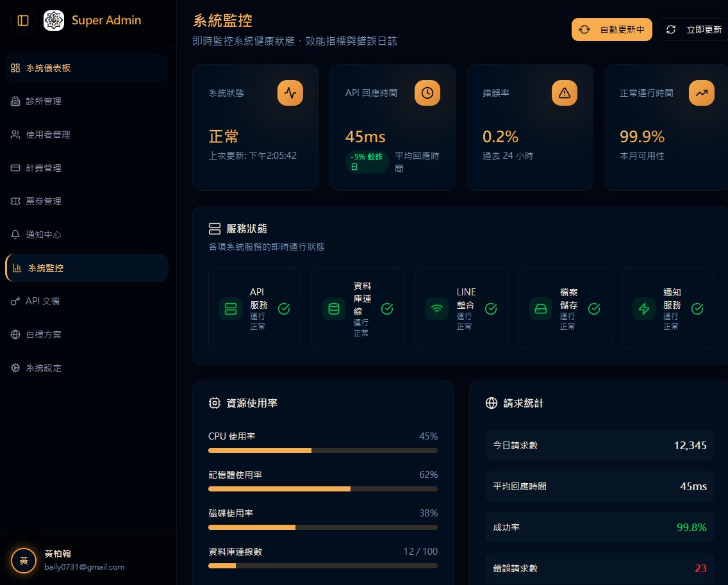Click the uptime trending arrow icon
The image size is (728, 585).
pyautogui.click(x=701, y=93)
